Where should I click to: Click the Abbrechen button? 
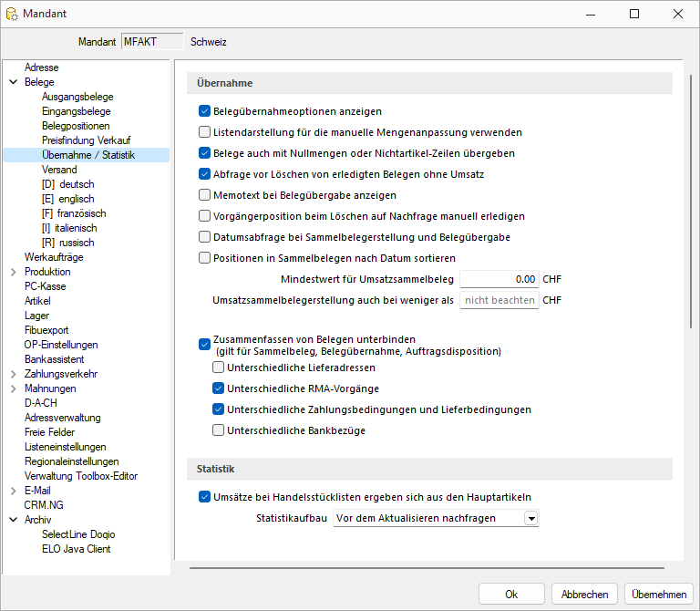point(584,595)
